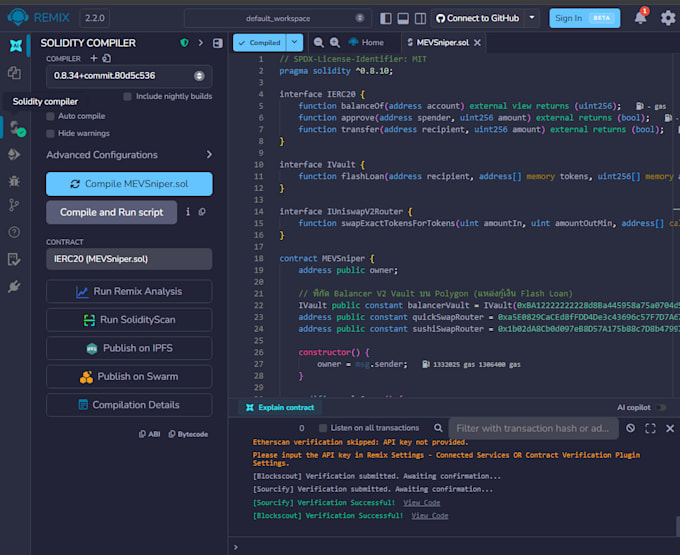This screenshot has height=555, width=680.
Task: Close the terminal panel with X
Action: pyautogui.click(x=670, y=428)
